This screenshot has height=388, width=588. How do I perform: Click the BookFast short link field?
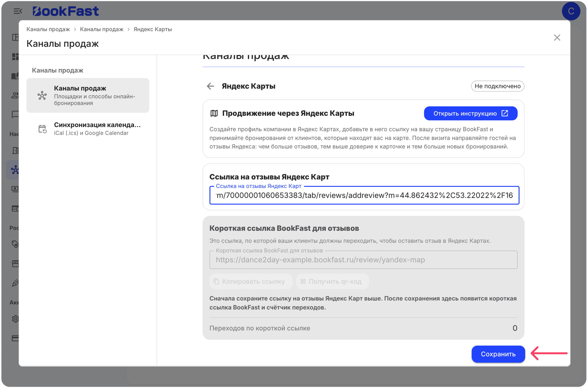(x=363, y=260)
